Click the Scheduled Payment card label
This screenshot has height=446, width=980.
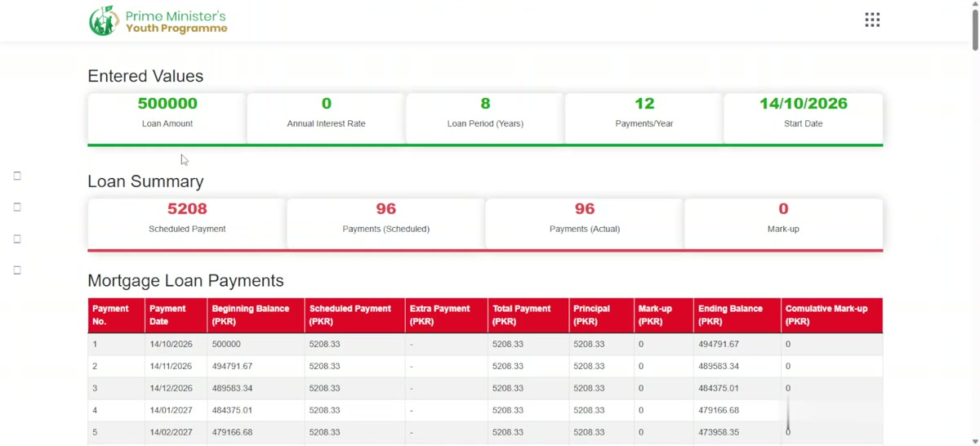(x=187, y=229)
